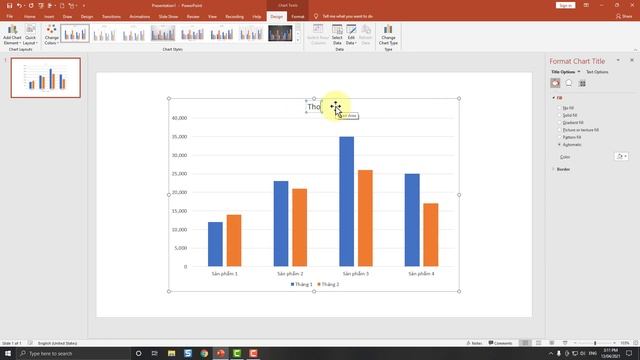The height and width of the screenshot is (360, 640).
Task: Click Comments in status bar
Action: 500,343
